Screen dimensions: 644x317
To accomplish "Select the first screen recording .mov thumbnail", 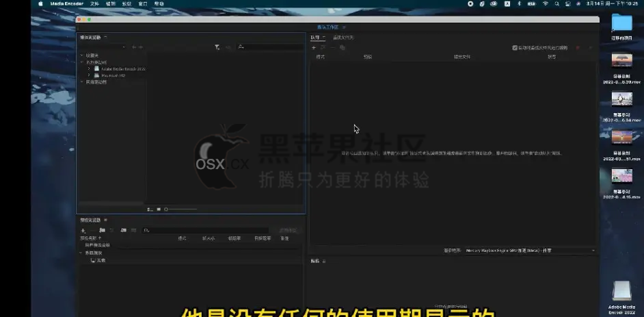I will click(x=621, y=60).
